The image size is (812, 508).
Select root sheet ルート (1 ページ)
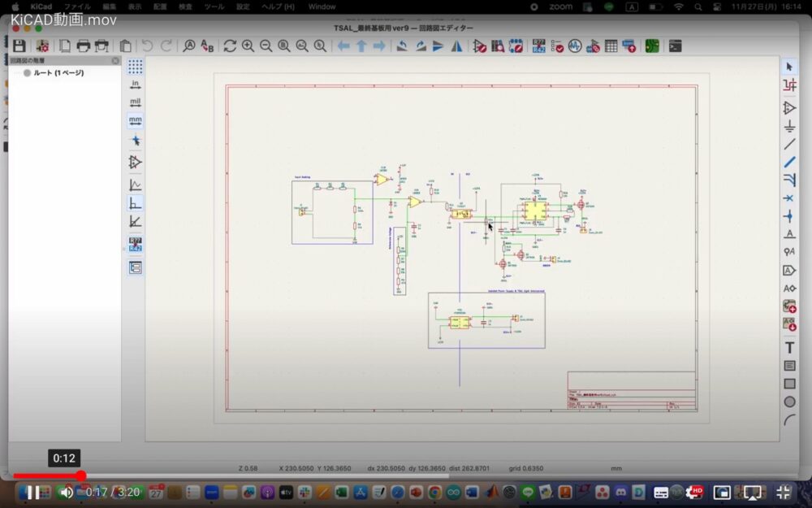[58, 73]
